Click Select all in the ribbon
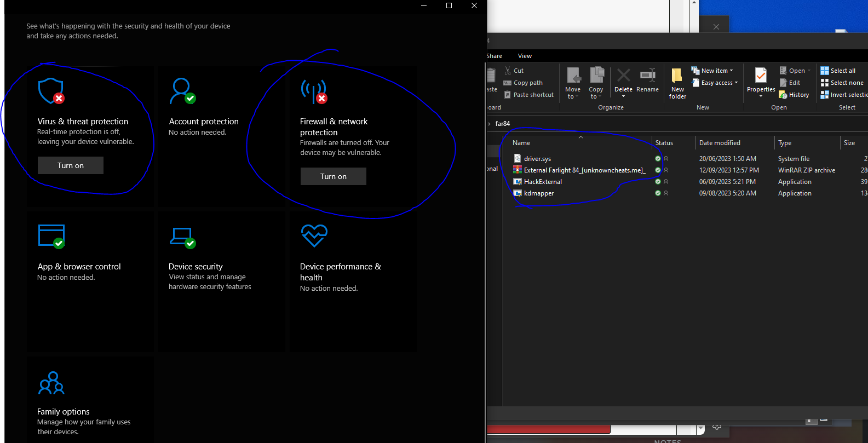Screen dimensions: 868x443 (x=838, y=71)
